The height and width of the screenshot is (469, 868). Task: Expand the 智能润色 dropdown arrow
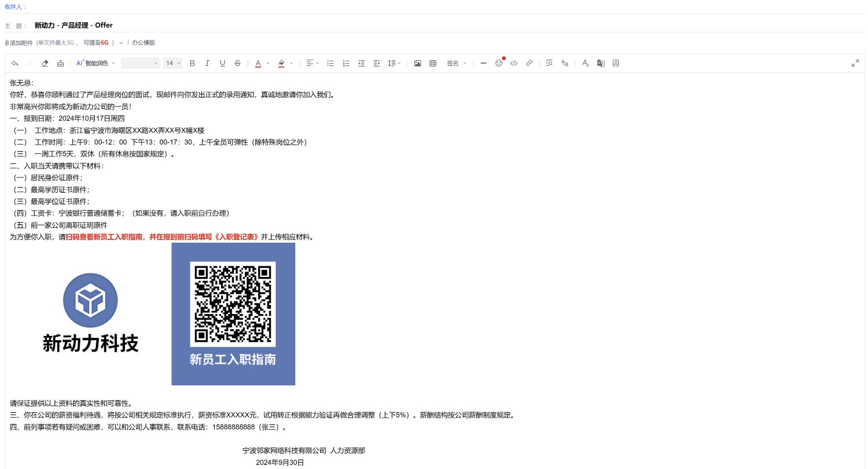coord(113,63)
